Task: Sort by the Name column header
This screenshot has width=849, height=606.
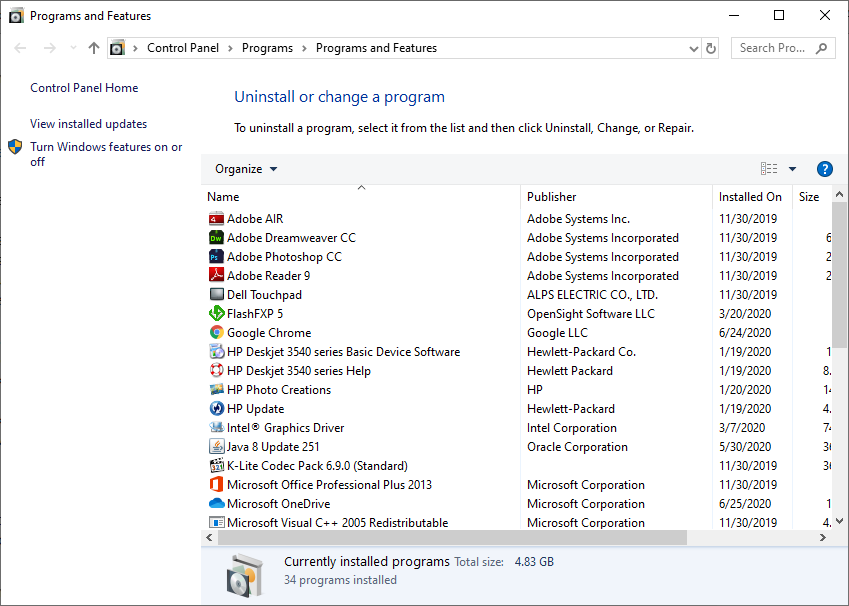Action: (361, 197)
